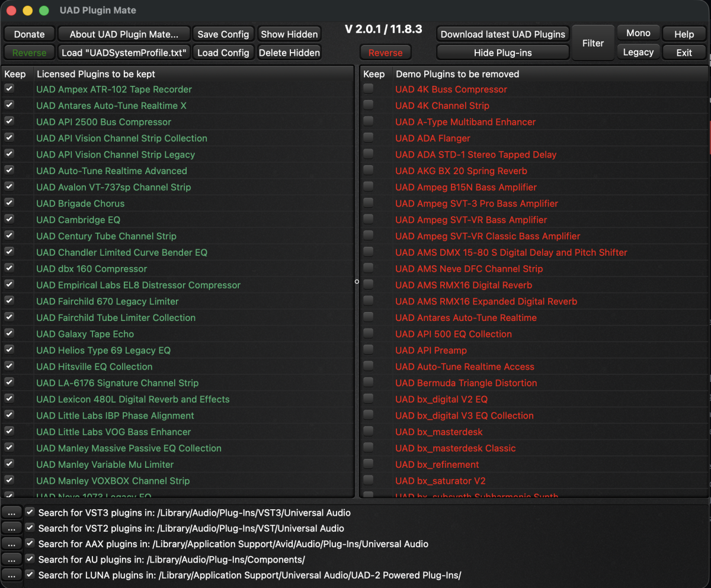Viewport: 711px width, 588px height.
Task: Toggle Keep for UAD Galaxy Tape Echo
Action: (x=9, y=333)
